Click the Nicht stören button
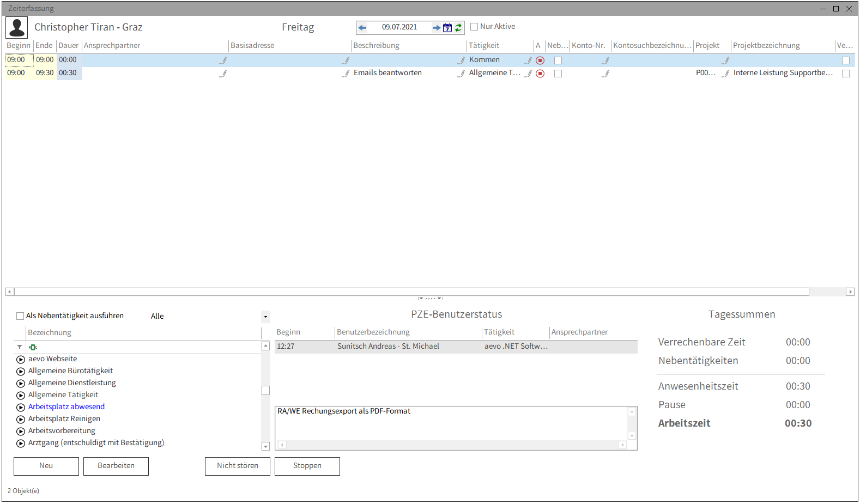Image resolution: width=860 pixels, height=504 pixels. click(x=238, y=466)
